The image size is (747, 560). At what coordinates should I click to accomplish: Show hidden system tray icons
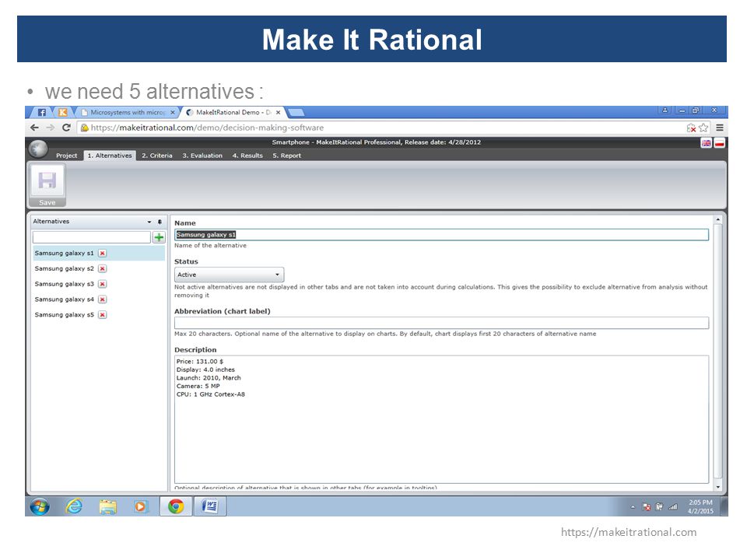633,507
